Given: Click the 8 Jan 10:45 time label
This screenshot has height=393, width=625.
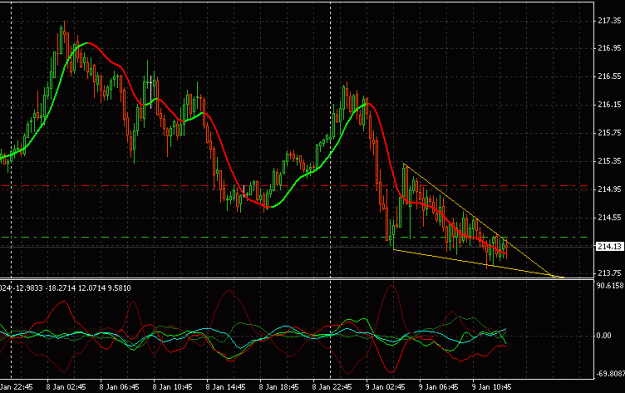Looking at the screenshot, I should click(x=172, y=387).
